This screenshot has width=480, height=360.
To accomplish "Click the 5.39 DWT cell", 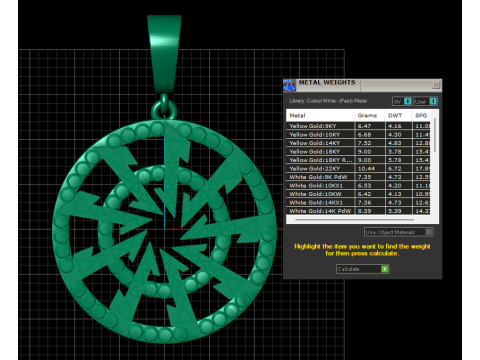I will 398,211.
